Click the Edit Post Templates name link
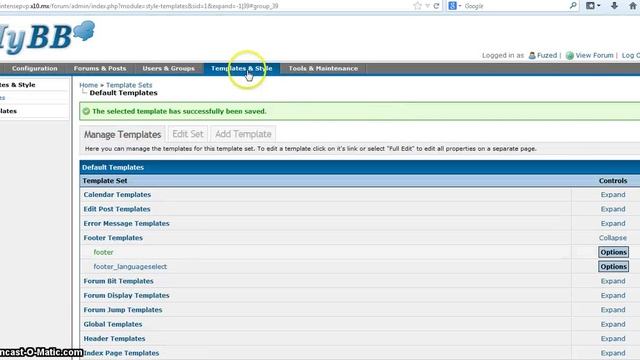The image size is (640, 360). [117, 209]
